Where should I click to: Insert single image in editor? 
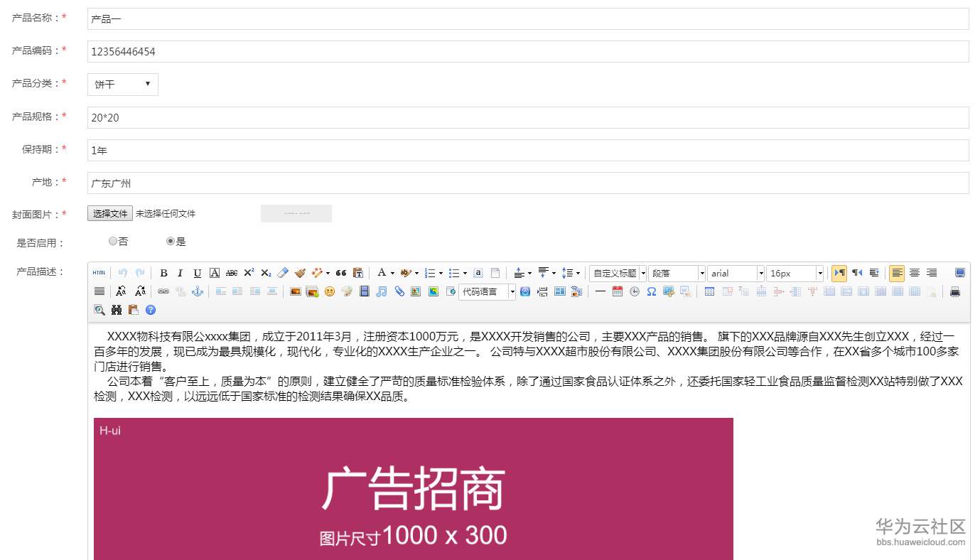(x=296, y=291)
